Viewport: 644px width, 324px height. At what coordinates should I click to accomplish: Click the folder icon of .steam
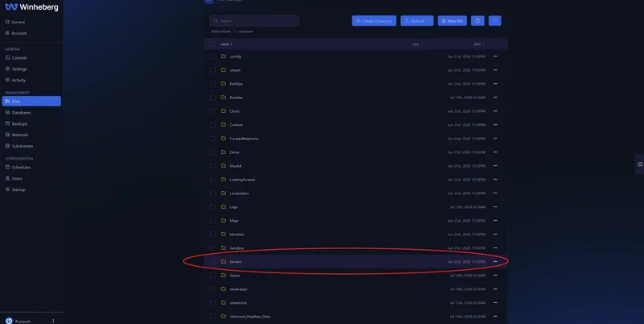coord(224,70)
